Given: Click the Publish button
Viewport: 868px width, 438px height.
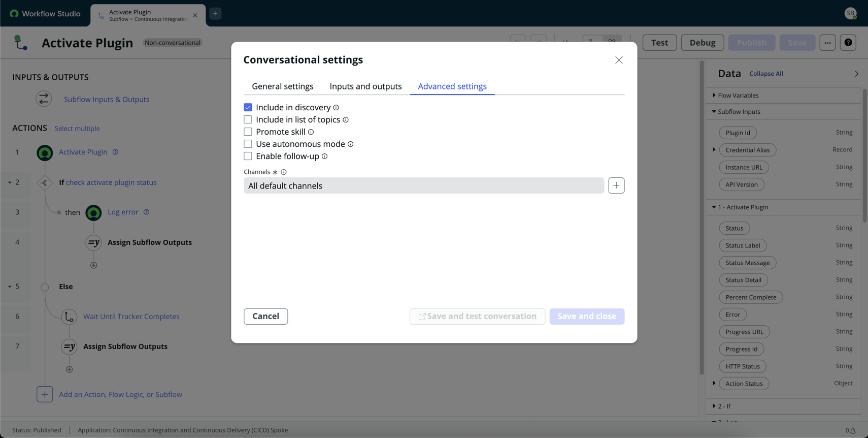Looking at the screenshot, I should (752, 43).
